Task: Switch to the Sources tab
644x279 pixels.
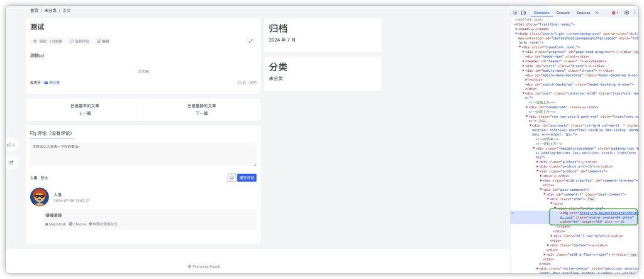Action: (583, 13)
